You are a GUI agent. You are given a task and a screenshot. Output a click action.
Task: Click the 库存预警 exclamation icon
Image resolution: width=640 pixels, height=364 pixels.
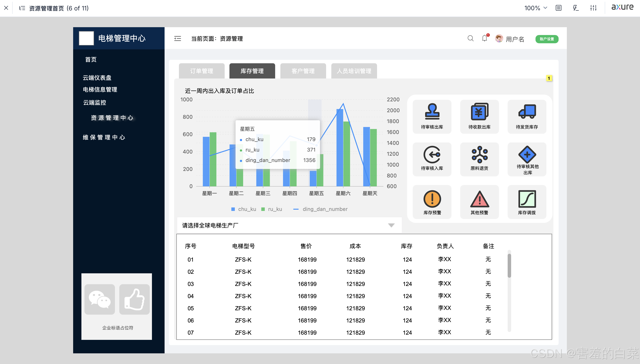[432, 199]
